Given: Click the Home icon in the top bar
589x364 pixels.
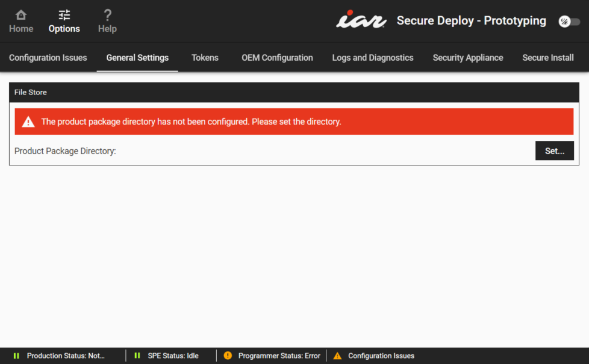Looking at the screenshot, I should (20, 16).
